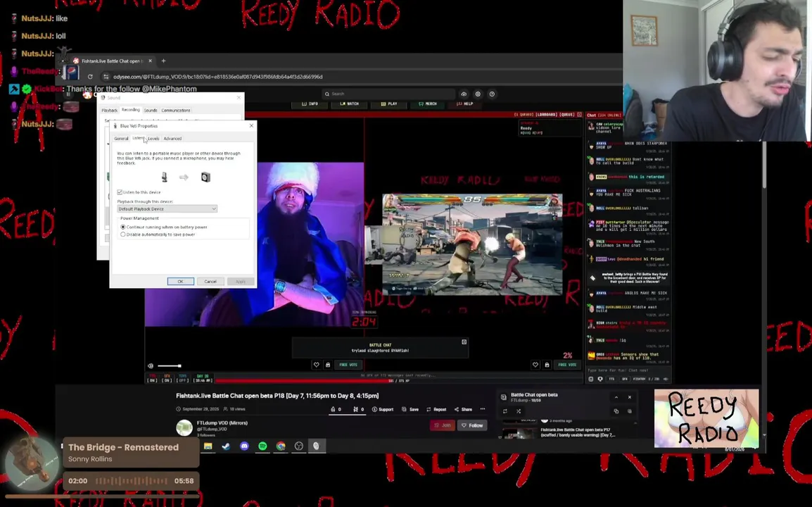
Task: Open the Default Playback Device dropdown
Action: (x=167, y=209)
